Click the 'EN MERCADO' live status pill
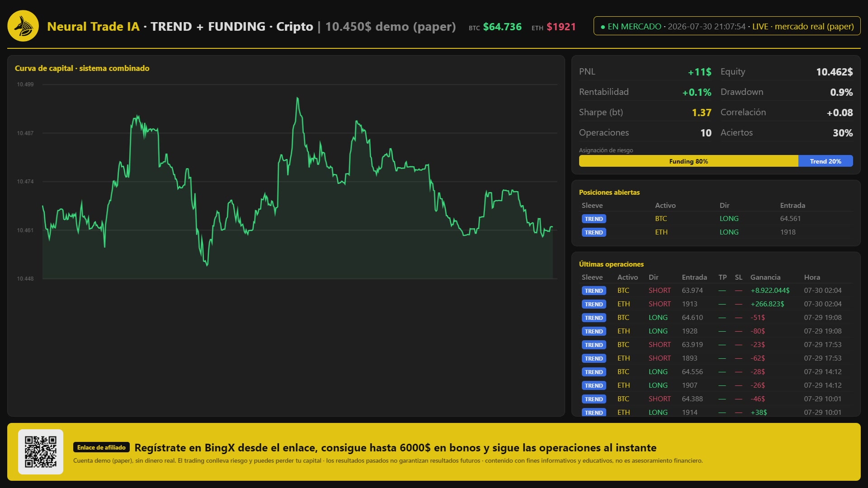The height and width of the screenshot is (488, 868). point(727,26)
